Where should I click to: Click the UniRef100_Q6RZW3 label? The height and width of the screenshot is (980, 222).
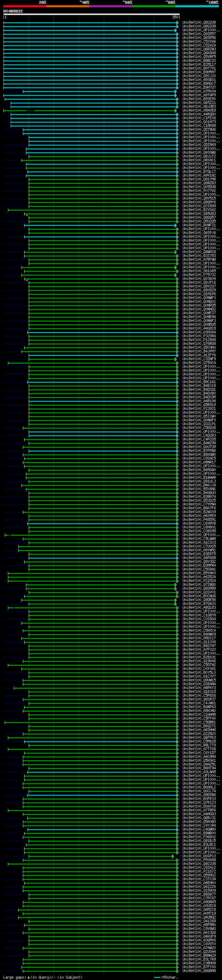coord(199,49)
